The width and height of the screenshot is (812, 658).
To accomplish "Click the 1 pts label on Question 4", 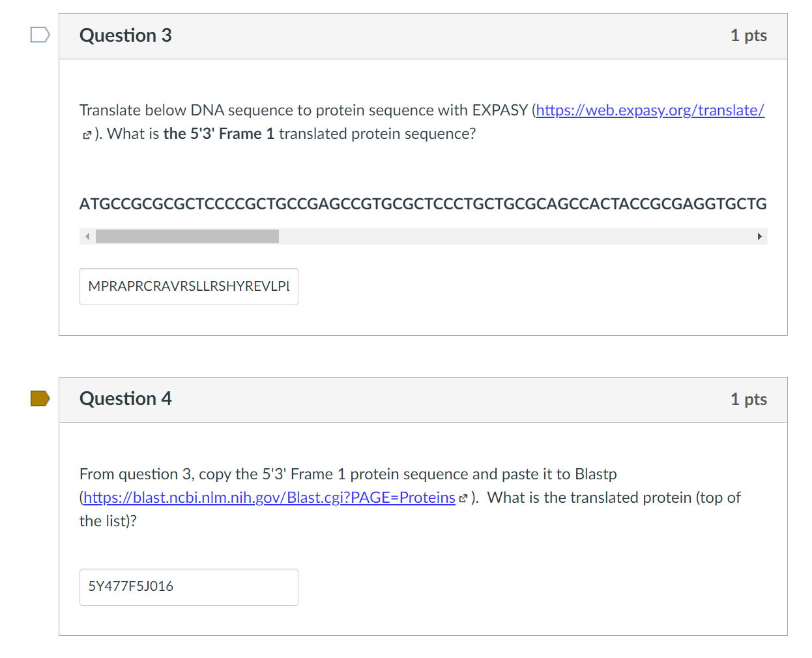I will point(748,399).
